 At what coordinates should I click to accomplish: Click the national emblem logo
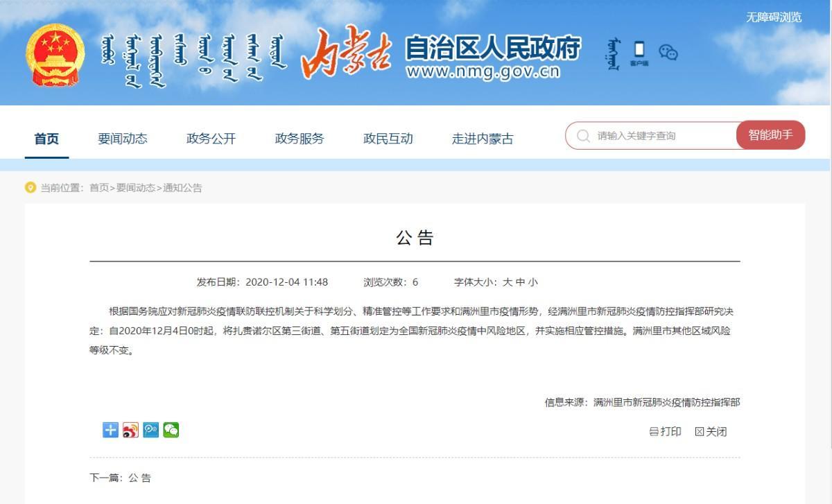[55, 55]
